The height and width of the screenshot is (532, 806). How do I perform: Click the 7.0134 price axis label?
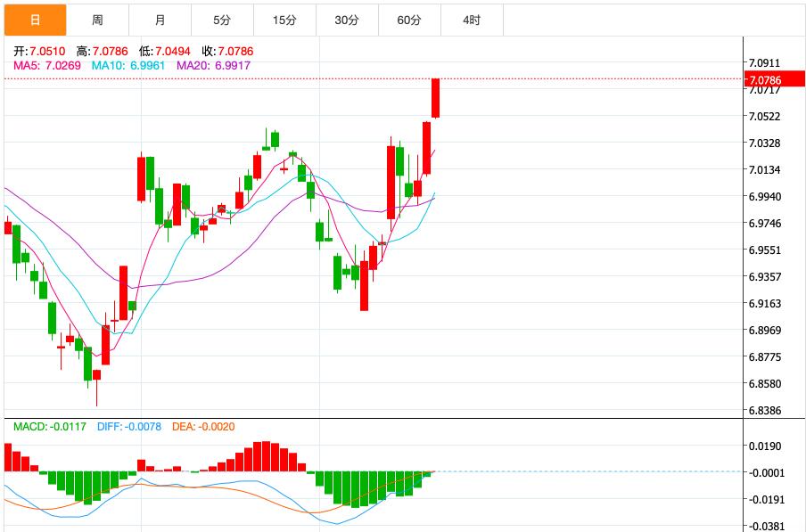pyautogui.click(x=764, y=170)
